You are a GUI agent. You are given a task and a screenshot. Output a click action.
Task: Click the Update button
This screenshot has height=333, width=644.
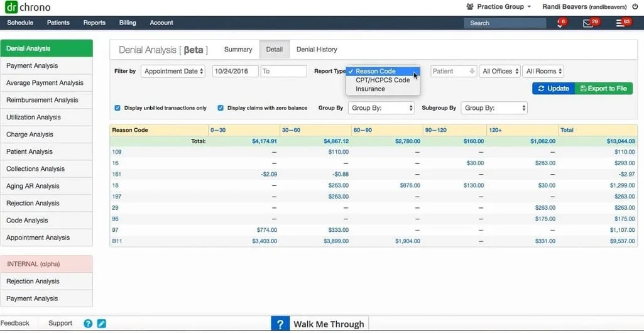point(554,89)
